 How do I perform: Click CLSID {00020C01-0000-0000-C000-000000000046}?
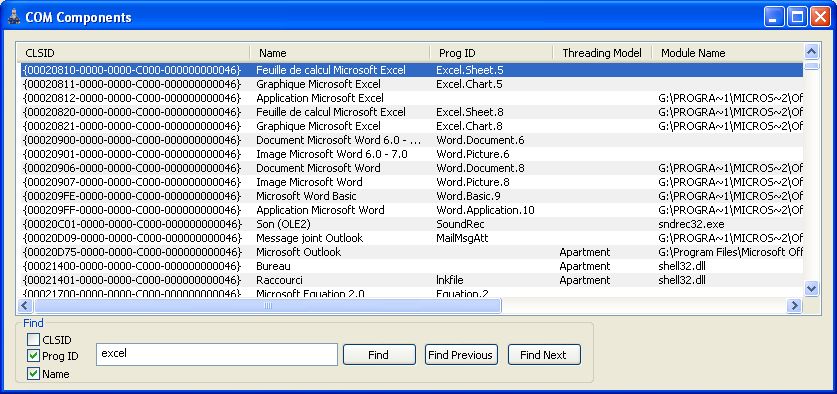pyautogui.click(x=132, y=224)
